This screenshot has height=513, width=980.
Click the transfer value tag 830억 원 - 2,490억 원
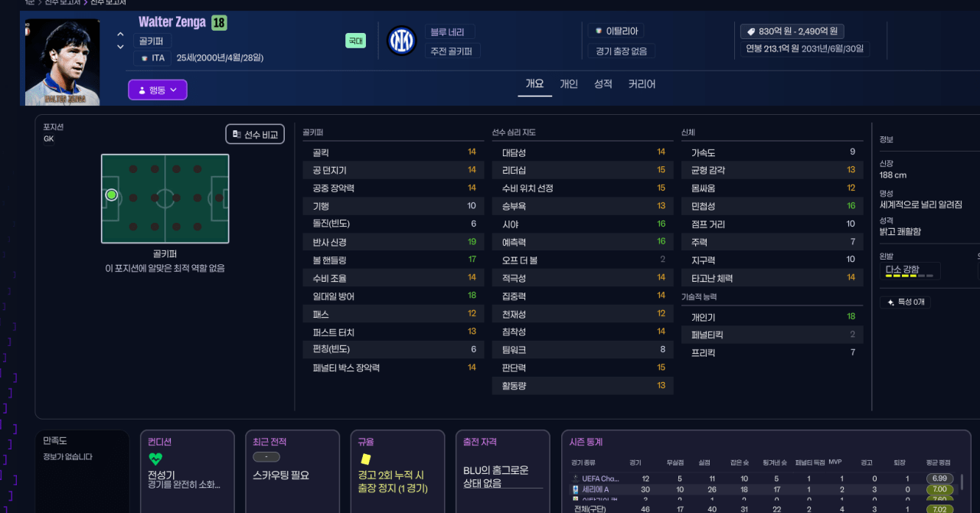tap(792, 31)
